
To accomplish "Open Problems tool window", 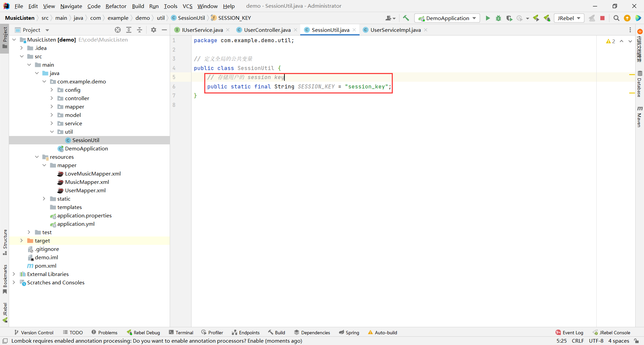I will (104, 333).
